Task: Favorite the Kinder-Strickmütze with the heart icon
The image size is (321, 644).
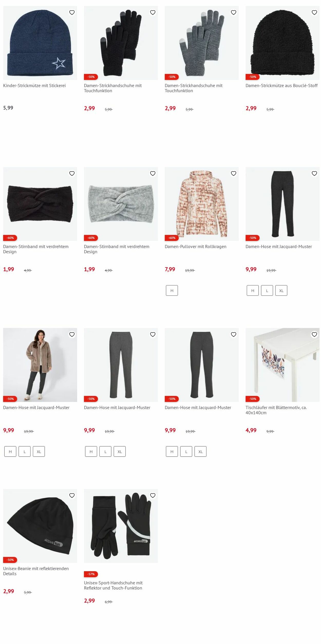Action: point(72,12)
